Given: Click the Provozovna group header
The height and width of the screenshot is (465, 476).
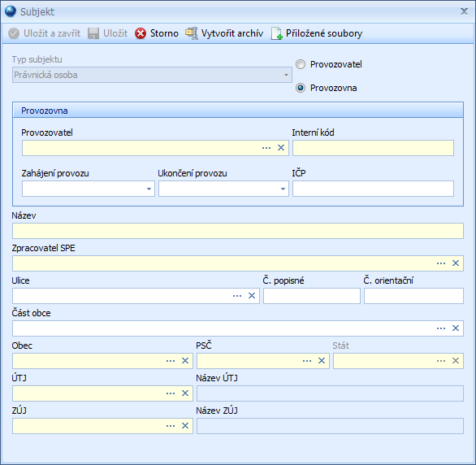Looking at the screenshot, I should (238, 111).
